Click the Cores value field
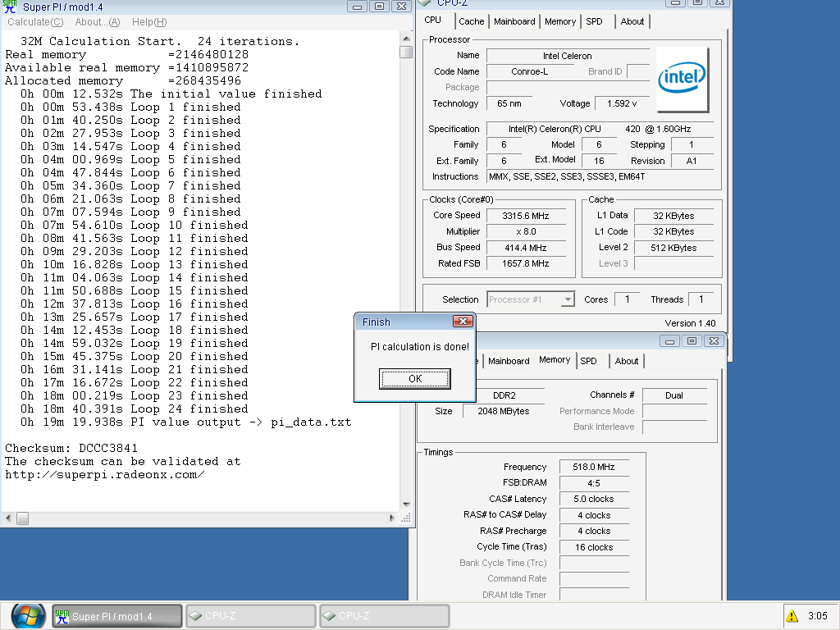Screen dimensions: 840x630 pos(627,299)
